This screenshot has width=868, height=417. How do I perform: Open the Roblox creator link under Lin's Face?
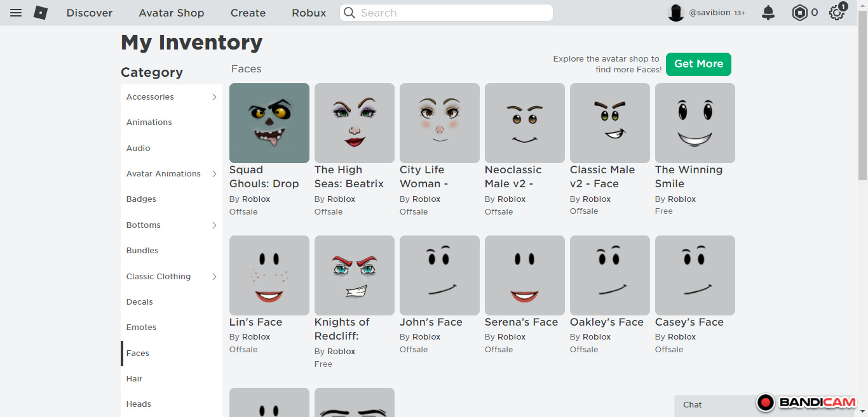pyautogui.click(x=256, y=337)
